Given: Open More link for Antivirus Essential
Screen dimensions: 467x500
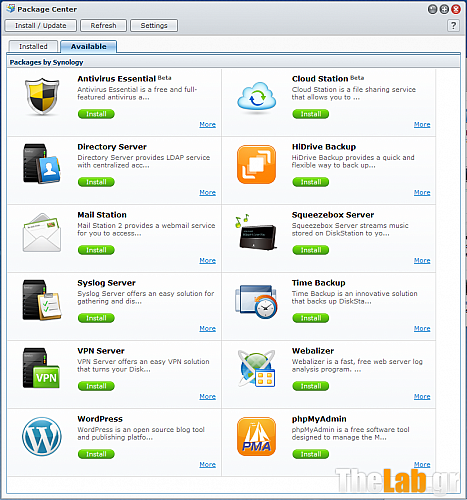Looking at the screenshot, I should (208, 124).
